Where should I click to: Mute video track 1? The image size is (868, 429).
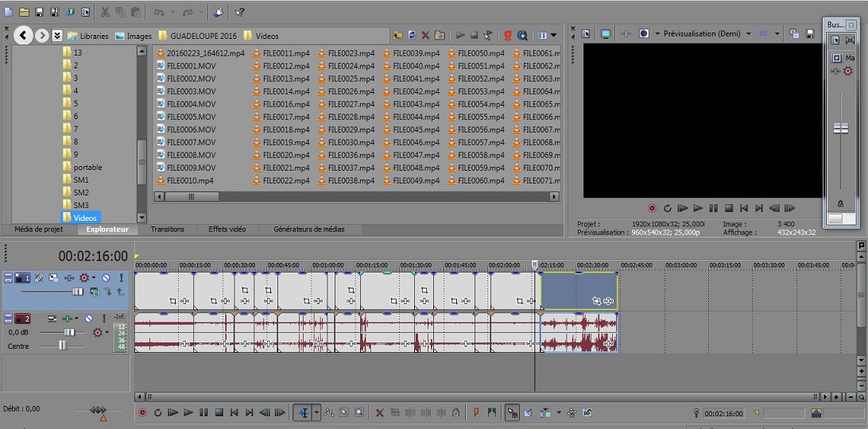pyautogui.click(x=106, y=278)
